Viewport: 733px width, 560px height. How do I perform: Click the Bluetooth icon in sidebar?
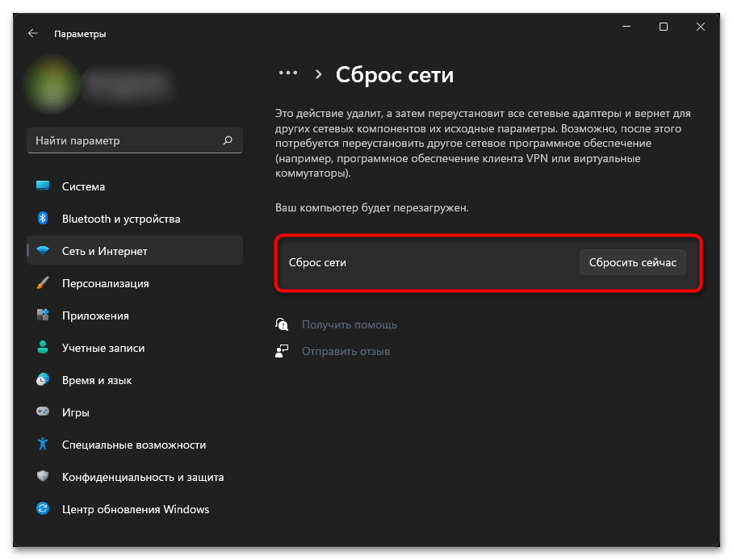[x=44, y=219]
